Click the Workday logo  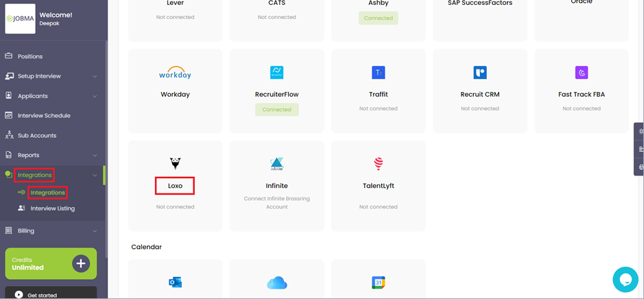coord(175,73)
